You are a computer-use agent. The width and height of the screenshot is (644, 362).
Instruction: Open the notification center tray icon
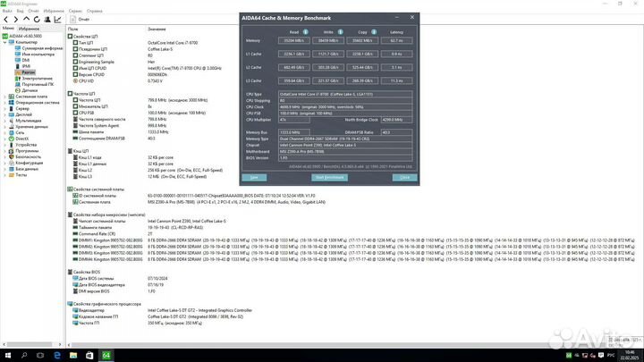tap(601, 356)
